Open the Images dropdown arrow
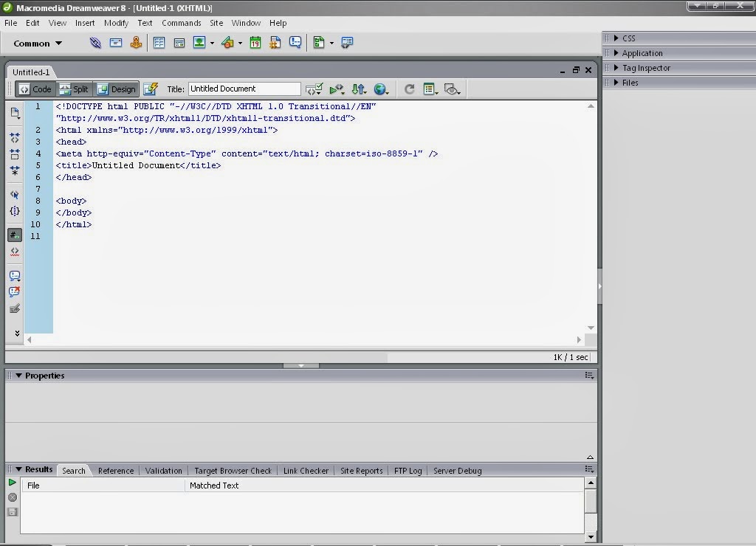Viewport: 756px width, 546px height. [212, 44]
